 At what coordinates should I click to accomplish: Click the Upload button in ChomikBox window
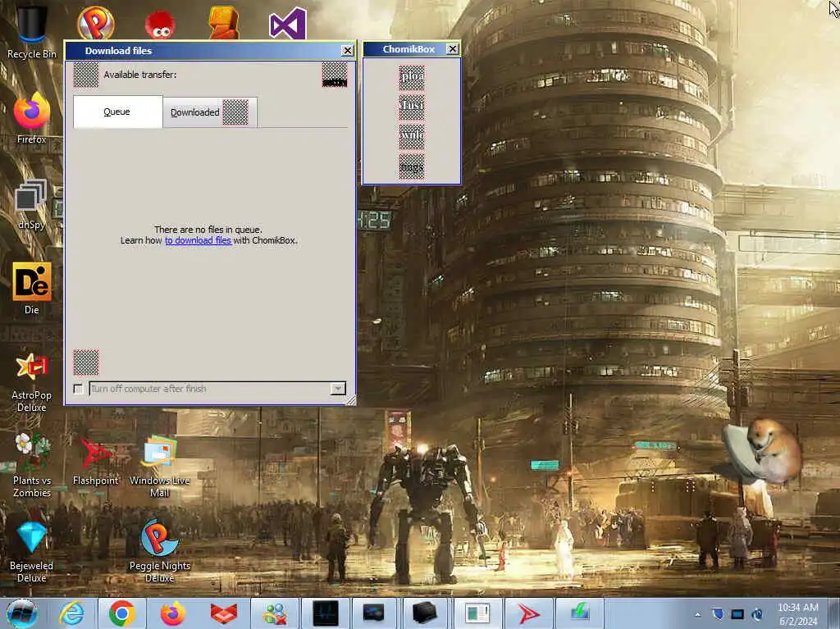[412, 78]
